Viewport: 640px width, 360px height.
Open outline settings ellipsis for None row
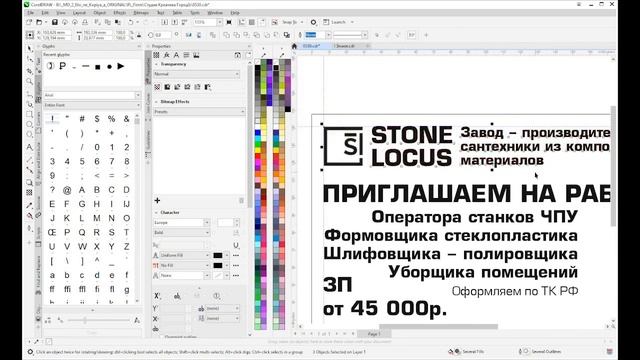click(x=236, y=276)
